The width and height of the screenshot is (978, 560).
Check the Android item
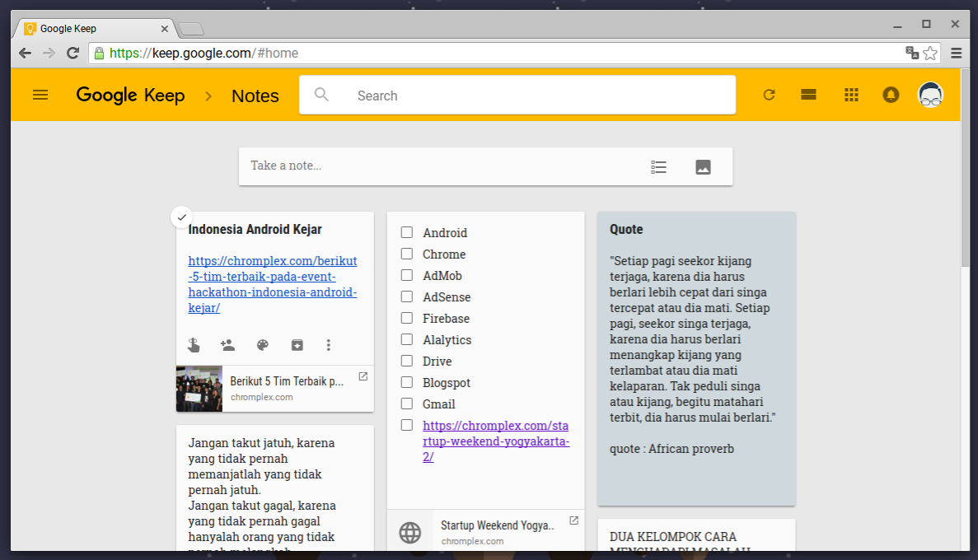click(x=407, y=232)
